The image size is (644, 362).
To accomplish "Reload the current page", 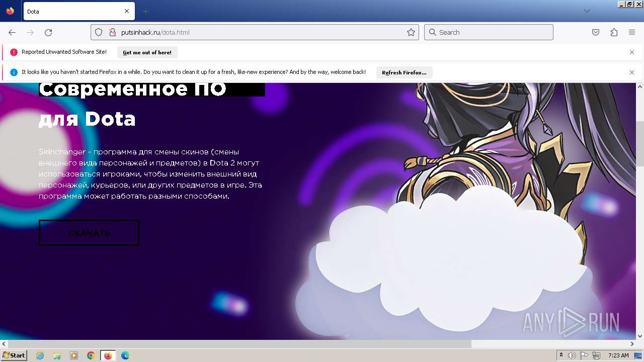I will [48, 32].
